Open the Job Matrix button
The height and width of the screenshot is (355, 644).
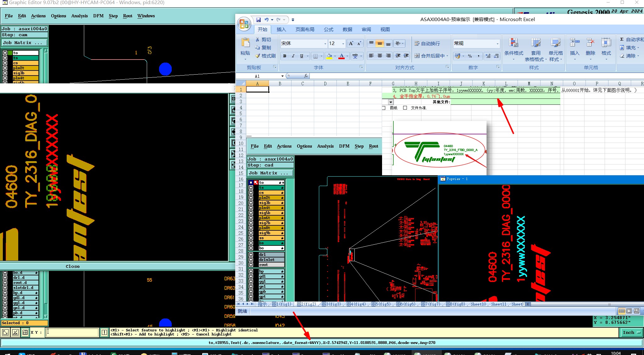pyautogui.click(x=25, y=43)
